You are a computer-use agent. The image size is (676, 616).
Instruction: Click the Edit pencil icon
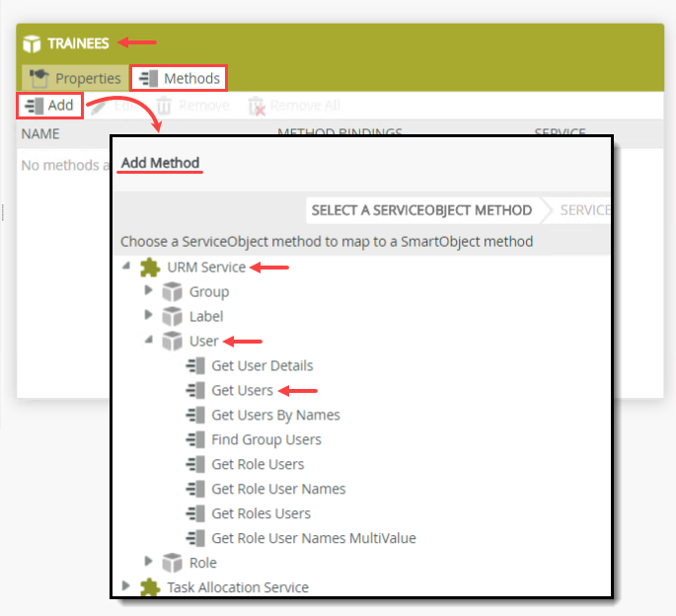click(99, 107)
